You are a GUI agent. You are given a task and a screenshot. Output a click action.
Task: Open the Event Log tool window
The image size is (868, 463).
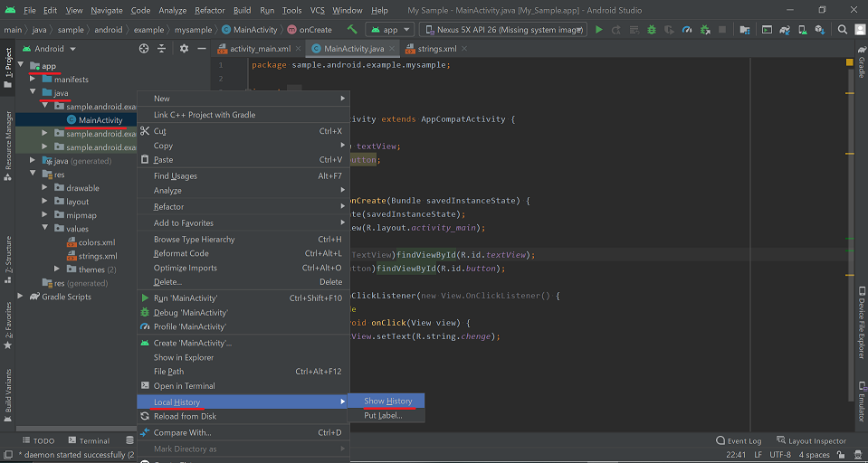coord(739,441)
